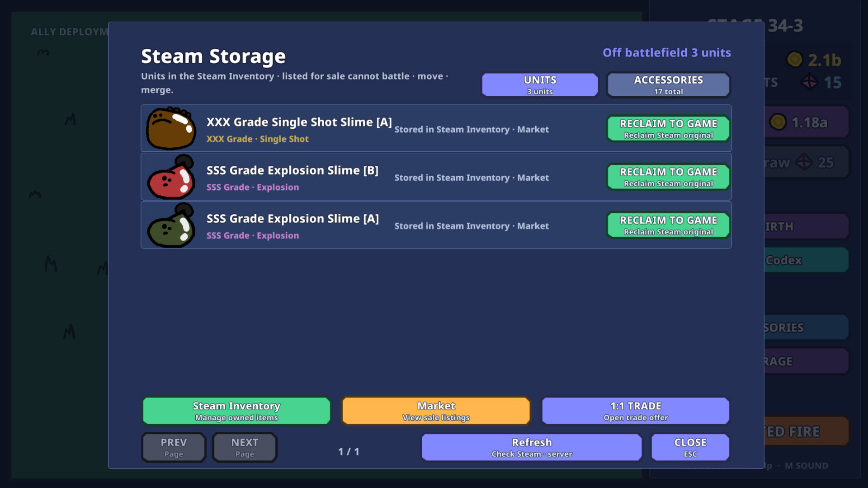
Task: Click the green Explosion Slime [A] icon
Action: [171, 225]
